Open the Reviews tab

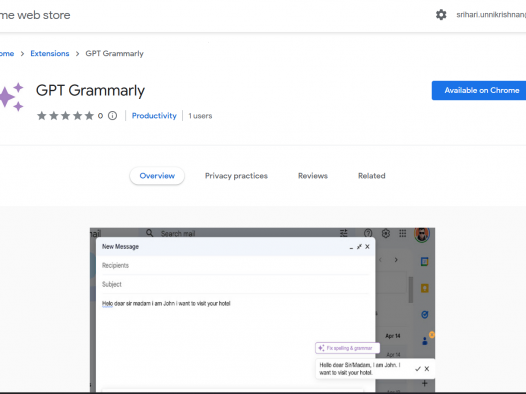click(x=313, y=176)
